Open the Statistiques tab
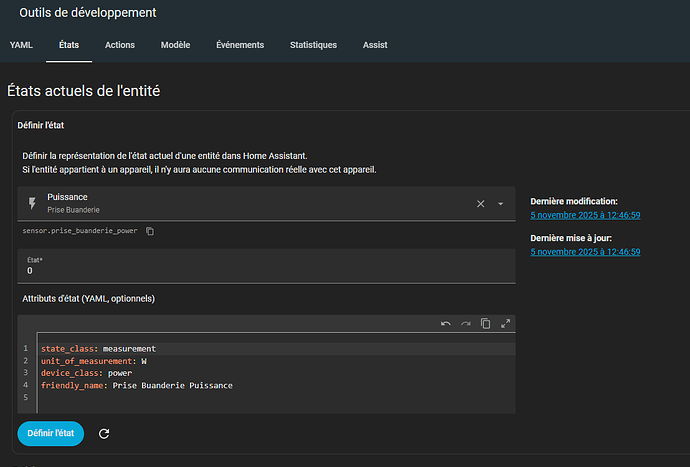 pos(313,45)
